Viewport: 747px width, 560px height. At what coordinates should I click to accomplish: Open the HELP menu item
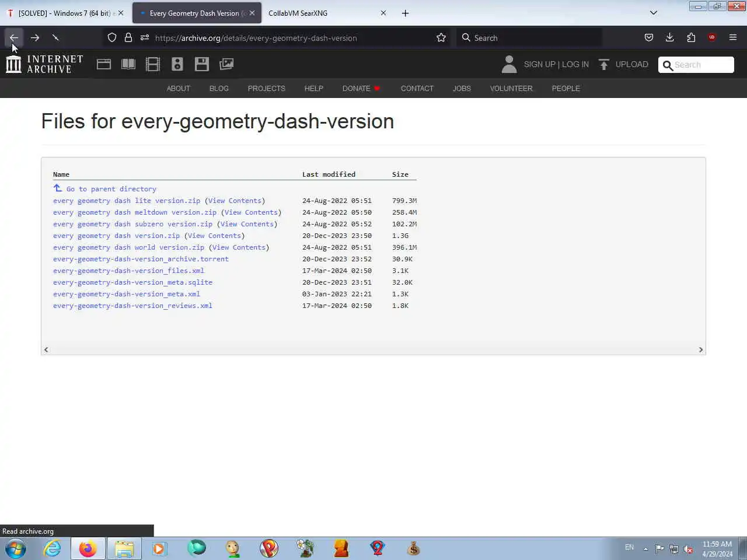click(x=313, y=89)
